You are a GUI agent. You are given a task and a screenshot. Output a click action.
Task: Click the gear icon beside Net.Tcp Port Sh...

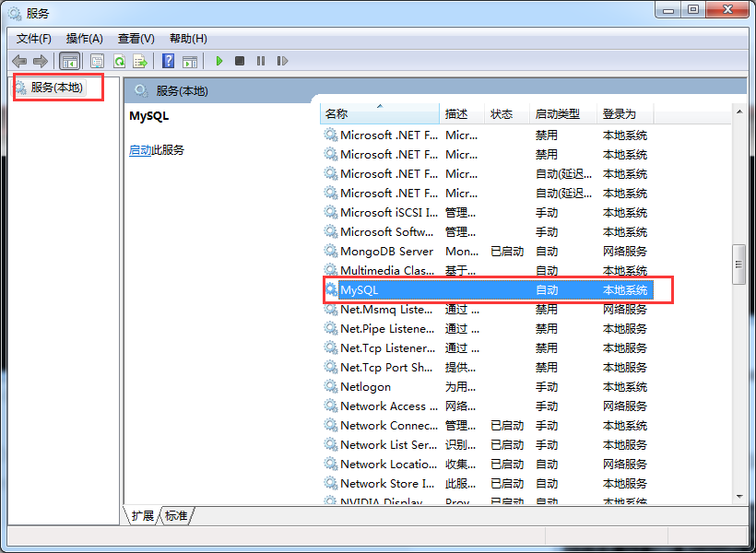coord(331,367)
